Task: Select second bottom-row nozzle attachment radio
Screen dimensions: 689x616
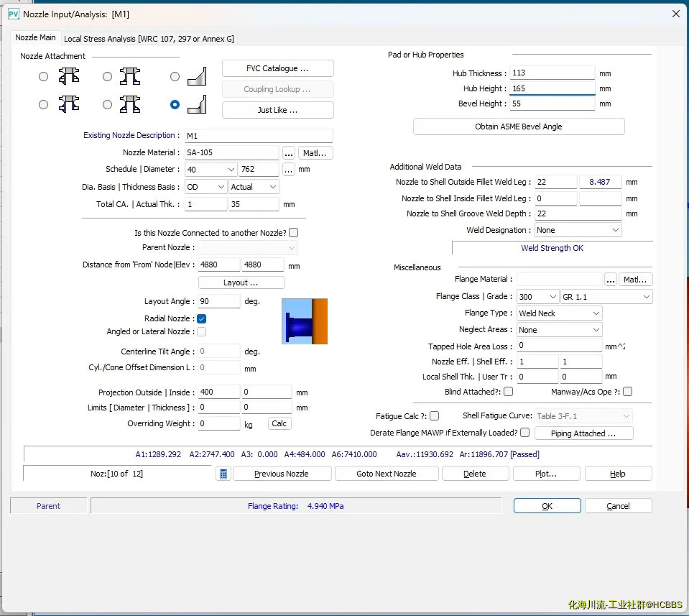Action: [107, 105]
